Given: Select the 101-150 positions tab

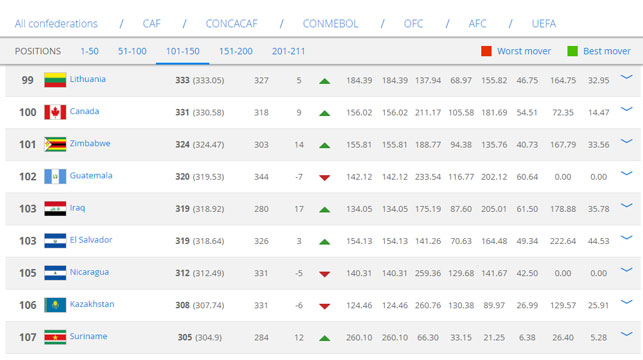Looking at the screenshot, I should click(182, 51).
